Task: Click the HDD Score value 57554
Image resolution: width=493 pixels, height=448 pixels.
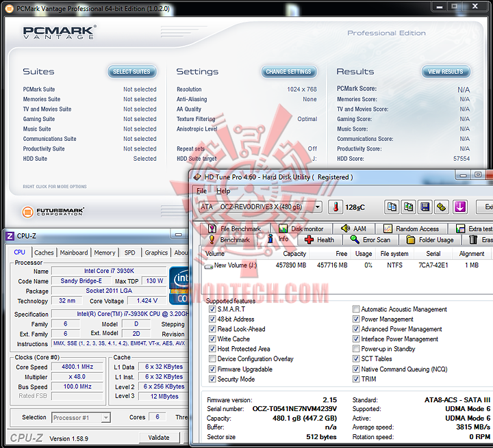Action: (x=462, y=159)
